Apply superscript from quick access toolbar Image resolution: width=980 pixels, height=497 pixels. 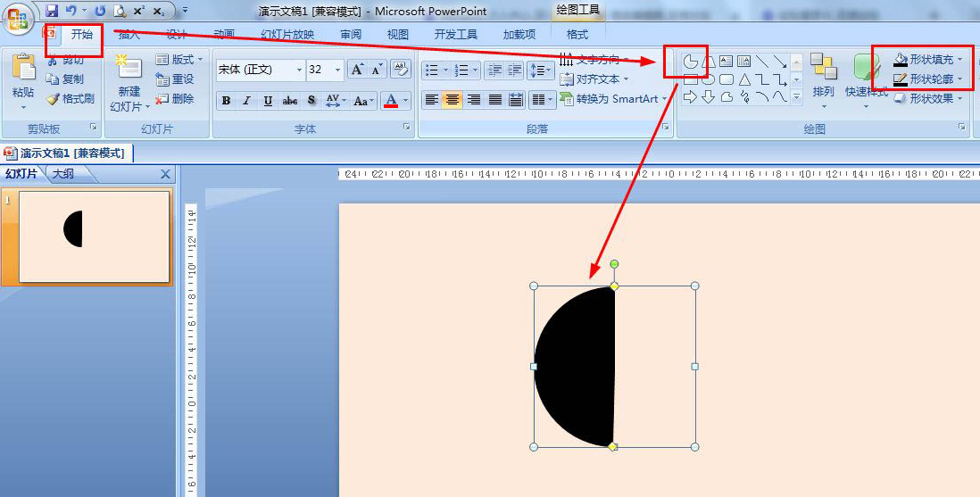point(139,11)
